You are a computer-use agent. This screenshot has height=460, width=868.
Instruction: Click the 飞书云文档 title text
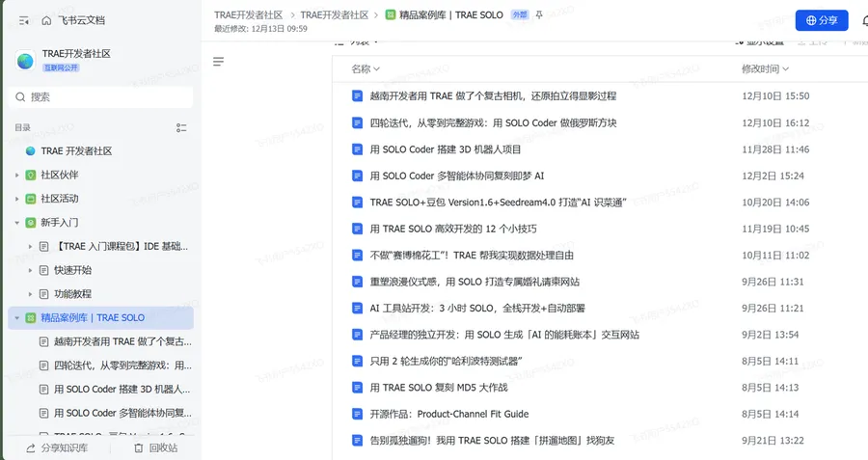[82, 20]
